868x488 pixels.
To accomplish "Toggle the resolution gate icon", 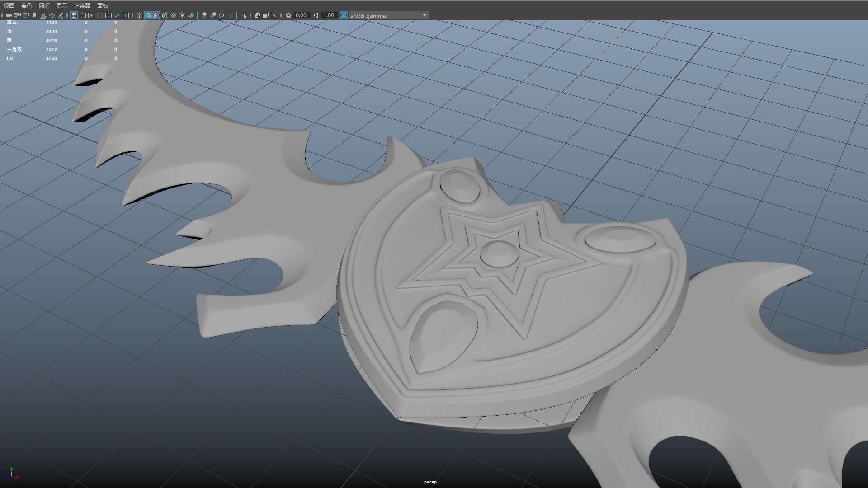I will point(91,15).
